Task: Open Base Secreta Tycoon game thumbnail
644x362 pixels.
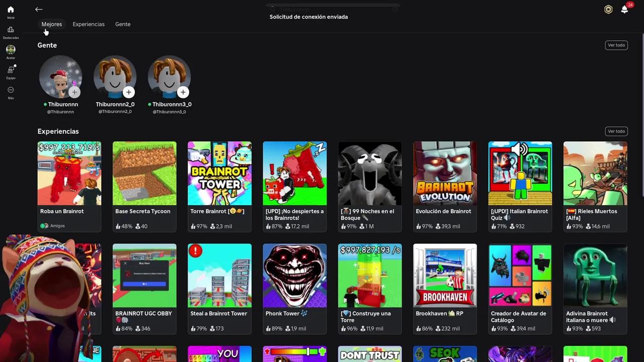Action: pos(144,173)
